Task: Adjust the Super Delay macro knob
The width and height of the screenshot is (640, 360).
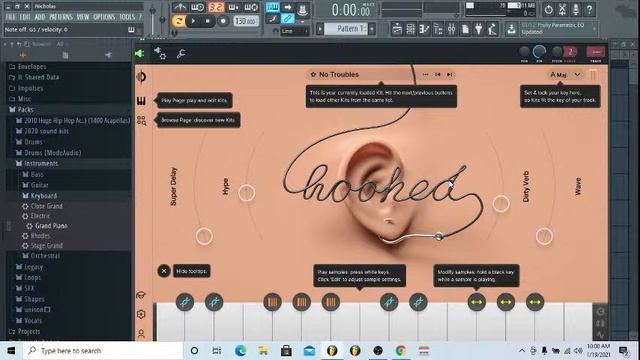Action: (204, 236)
